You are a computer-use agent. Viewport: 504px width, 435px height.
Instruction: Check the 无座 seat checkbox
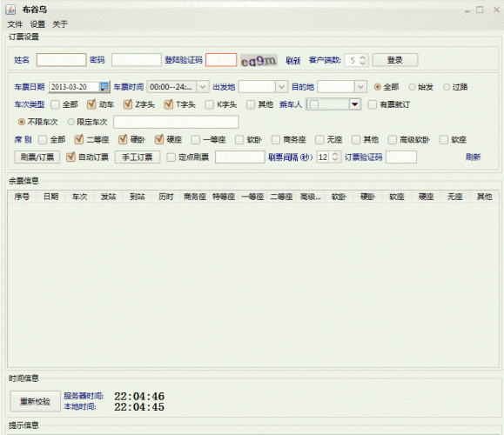319,140
